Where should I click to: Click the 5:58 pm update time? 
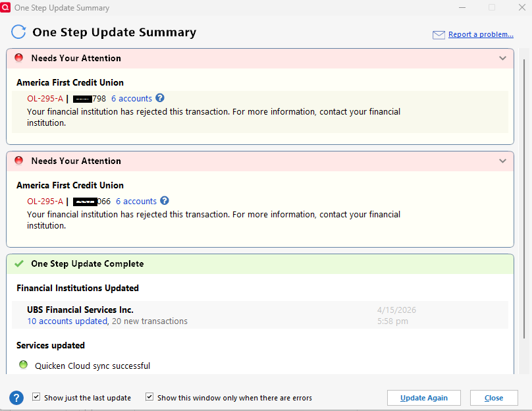(392, 321)
